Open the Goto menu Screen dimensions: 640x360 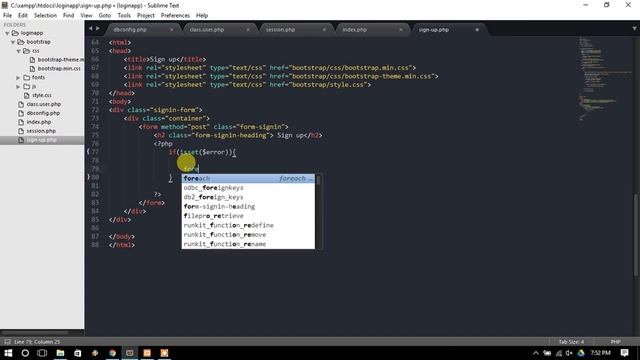pos(104,16)
